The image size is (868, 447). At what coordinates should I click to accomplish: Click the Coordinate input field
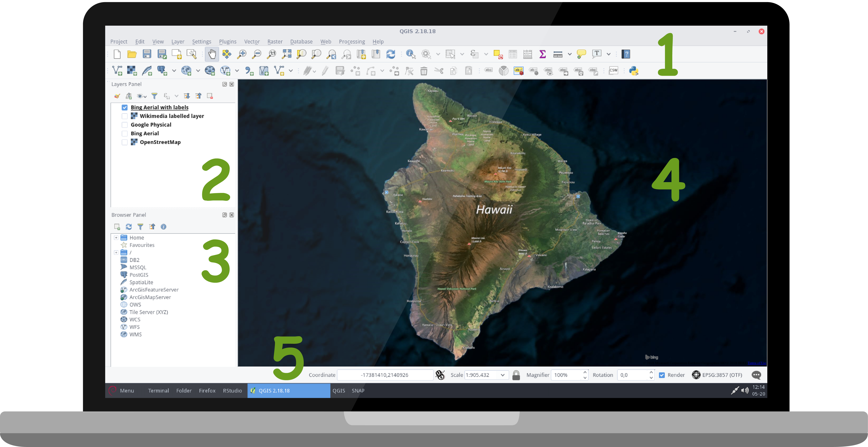click(x=385, y=375)
